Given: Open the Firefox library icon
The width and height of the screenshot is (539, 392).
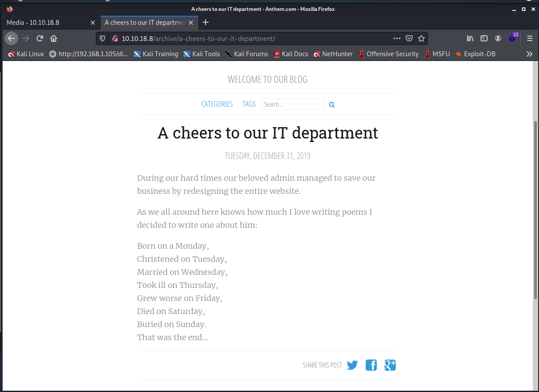Looking at the screenshot, I should 470,38.
